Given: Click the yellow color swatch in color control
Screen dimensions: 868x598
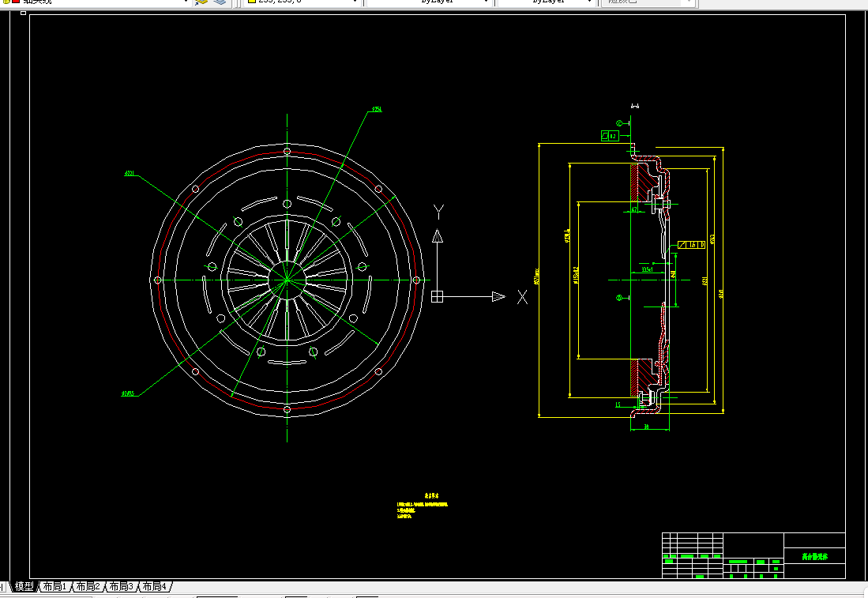Looking at the screenshot, I should pos(251,2).
